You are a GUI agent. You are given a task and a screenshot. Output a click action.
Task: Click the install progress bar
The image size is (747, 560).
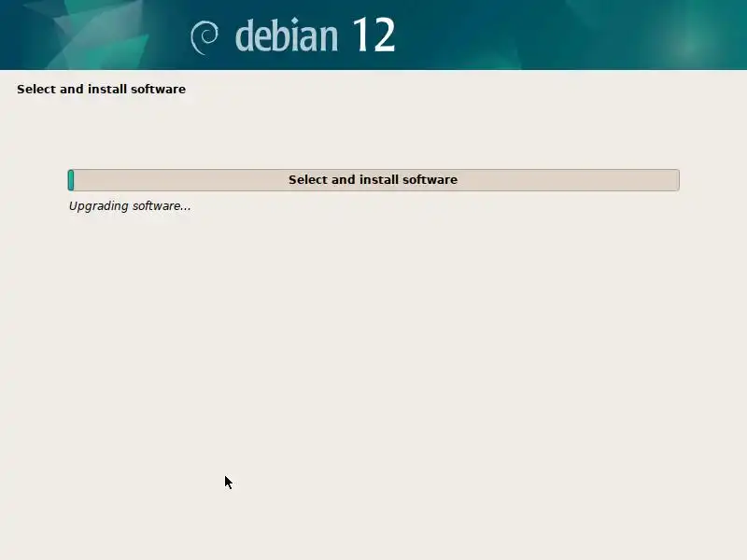tap(373, 180)
